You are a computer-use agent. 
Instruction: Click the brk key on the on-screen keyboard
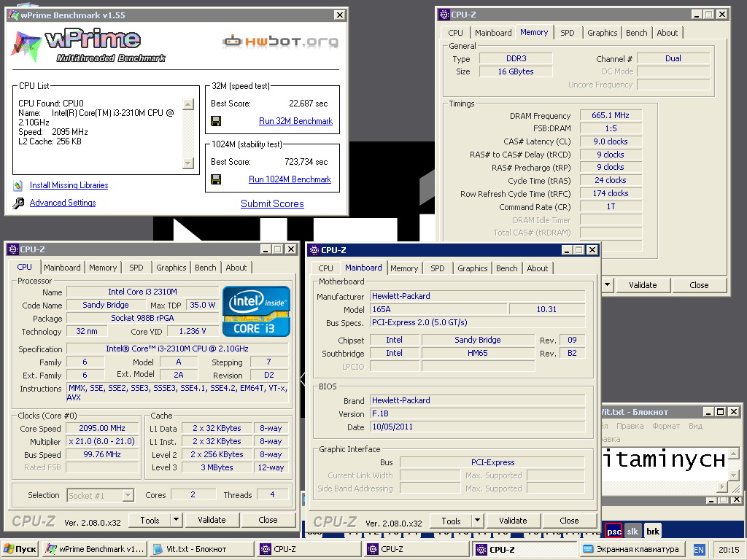[x=653, y=532]
